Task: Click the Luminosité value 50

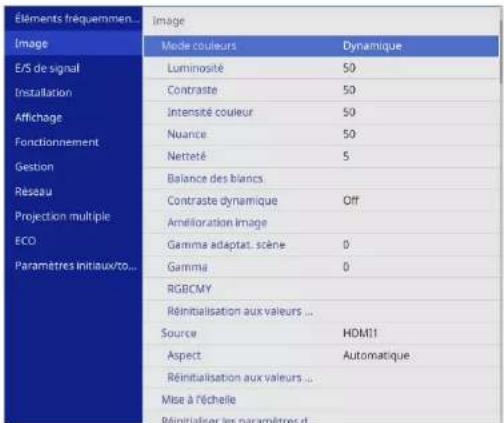Action: click(x=349, y=68)
